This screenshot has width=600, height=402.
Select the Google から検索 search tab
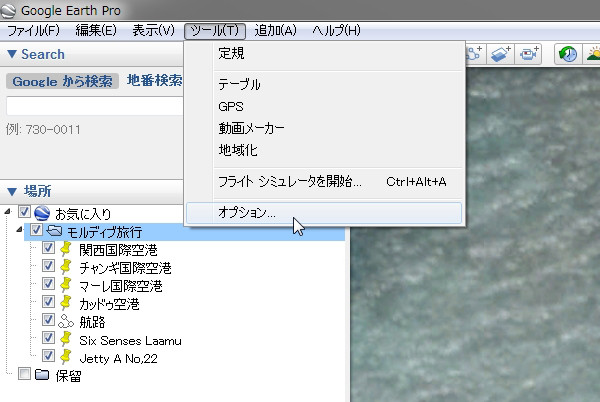(x=62, y=81)
